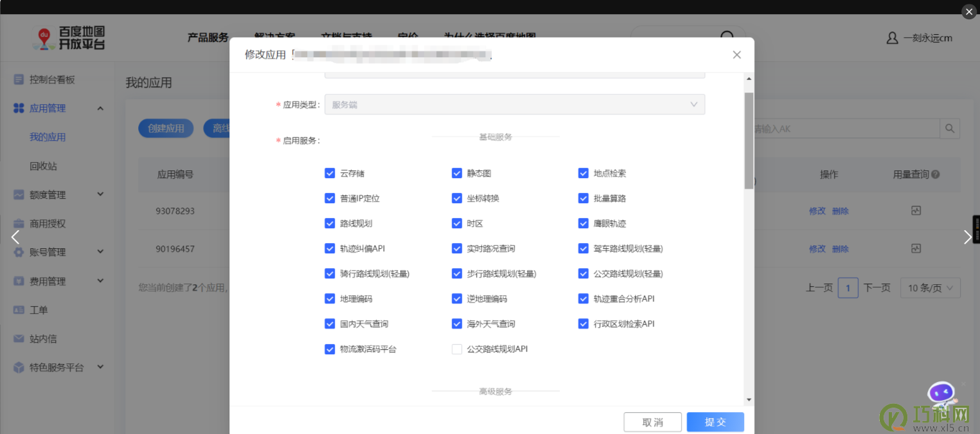The height and width of the screenshot is (434, 980).
Task: Close the 修改应用 dialog with the X
Action: tap(737, 55)
